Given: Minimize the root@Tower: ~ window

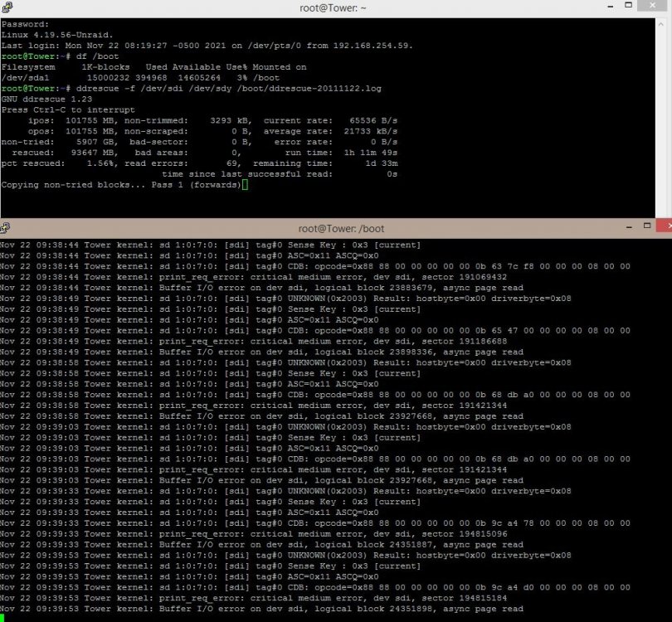Looking at the screenshot, I should [x=611, y=6].
